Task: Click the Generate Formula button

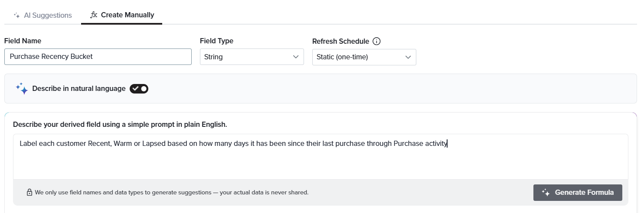Action: click(578, 193)
